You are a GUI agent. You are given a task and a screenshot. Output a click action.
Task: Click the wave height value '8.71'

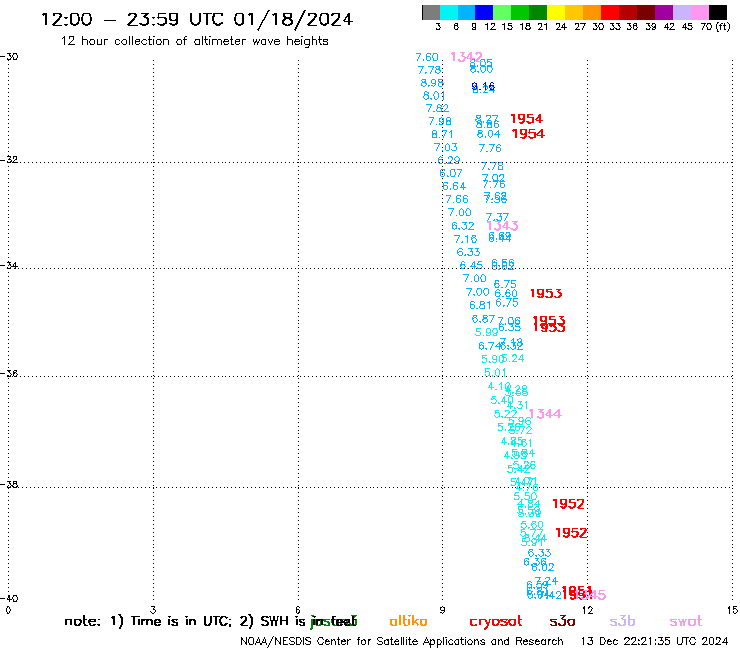click(x=442, y=135)
